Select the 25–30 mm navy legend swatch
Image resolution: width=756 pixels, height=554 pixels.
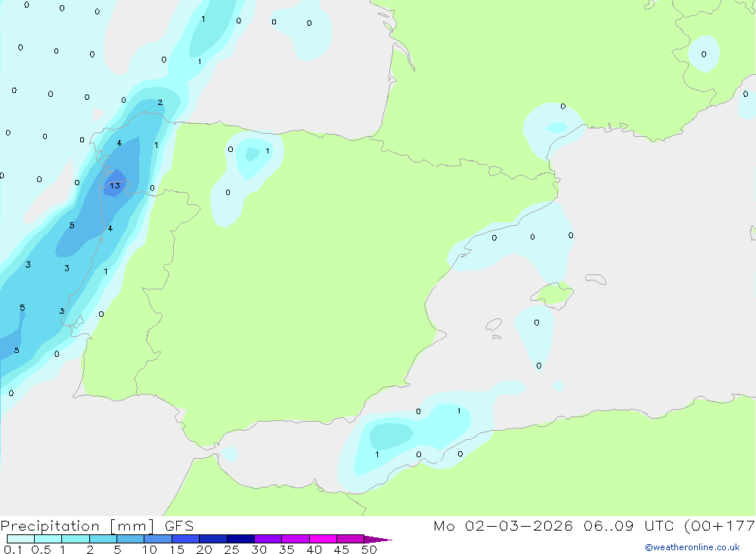point(240,539)
